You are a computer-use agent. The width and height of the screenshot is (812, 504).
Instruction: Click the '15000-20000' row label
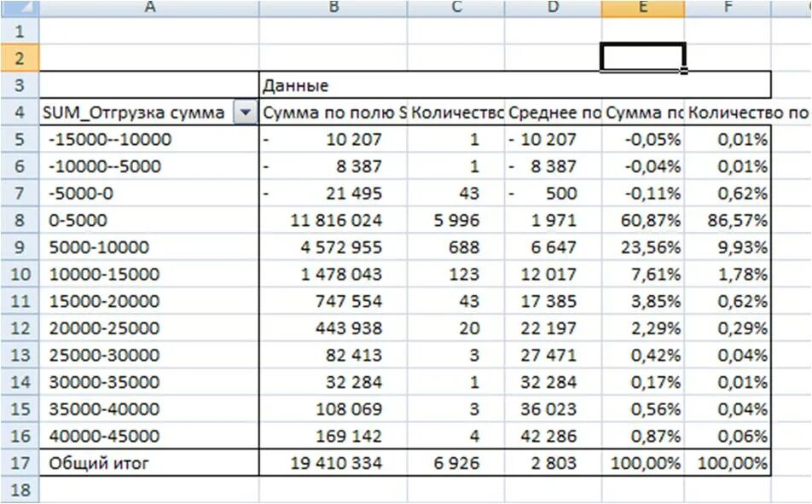149,300
